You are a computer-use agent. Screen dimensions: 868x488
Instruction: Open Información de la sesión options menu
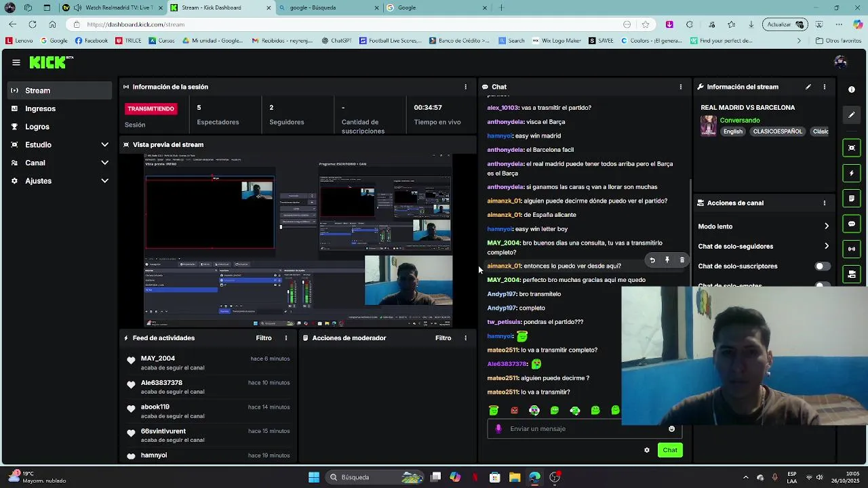[465, 87]
